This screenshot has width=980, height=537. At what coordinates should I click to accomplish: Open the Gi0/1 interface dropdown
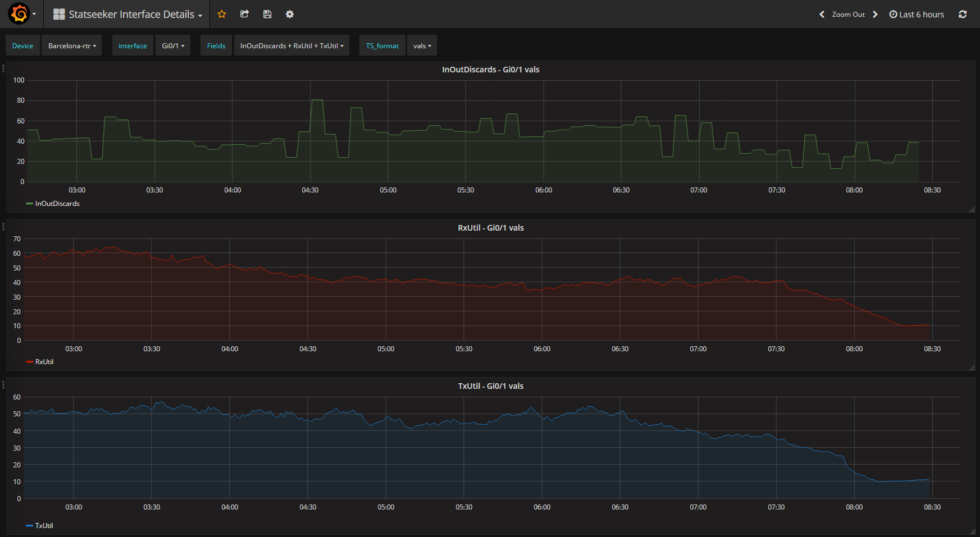(x=173, y=46)
